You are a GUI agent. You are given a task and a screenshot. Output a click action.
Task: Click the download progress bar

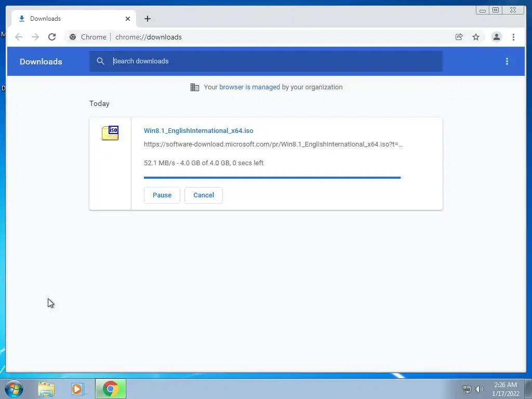[x=272, y=178]
